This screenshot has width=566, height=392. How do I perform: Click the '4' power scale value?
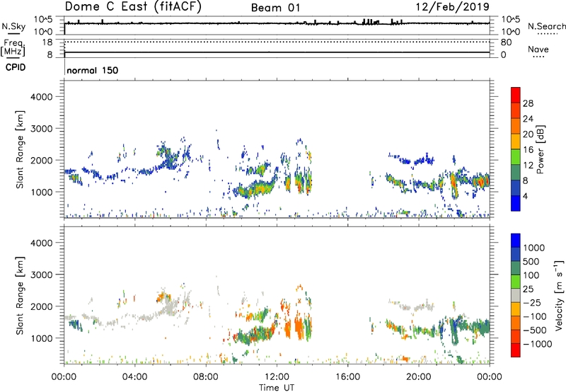pyautogui.click(x=525, y=196)
